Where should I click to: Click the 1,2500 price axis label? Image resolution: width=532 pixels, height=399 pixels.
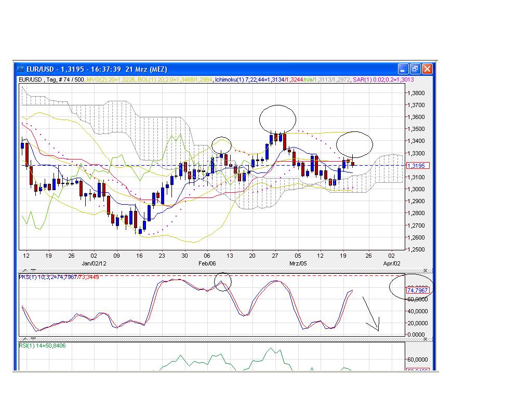click(416, 249)
